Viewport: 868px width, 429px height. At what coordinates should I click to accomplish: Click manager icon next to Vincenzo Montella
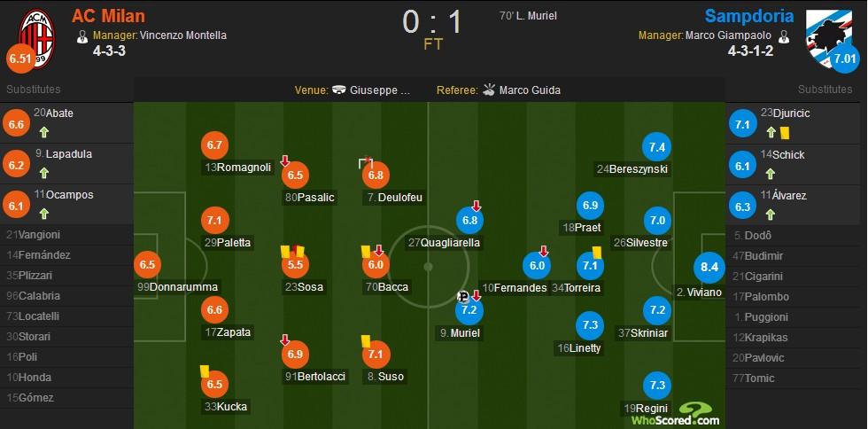(82, 36)
